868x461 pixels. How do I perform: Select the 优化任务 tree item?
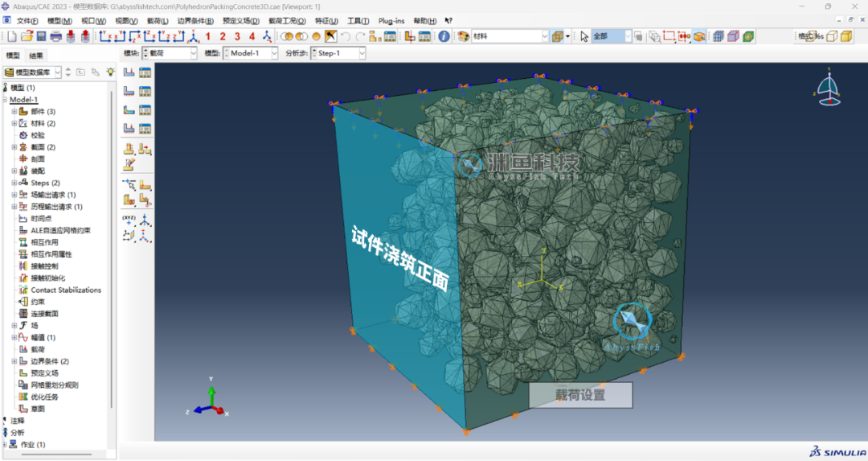(x=44, y=397)
